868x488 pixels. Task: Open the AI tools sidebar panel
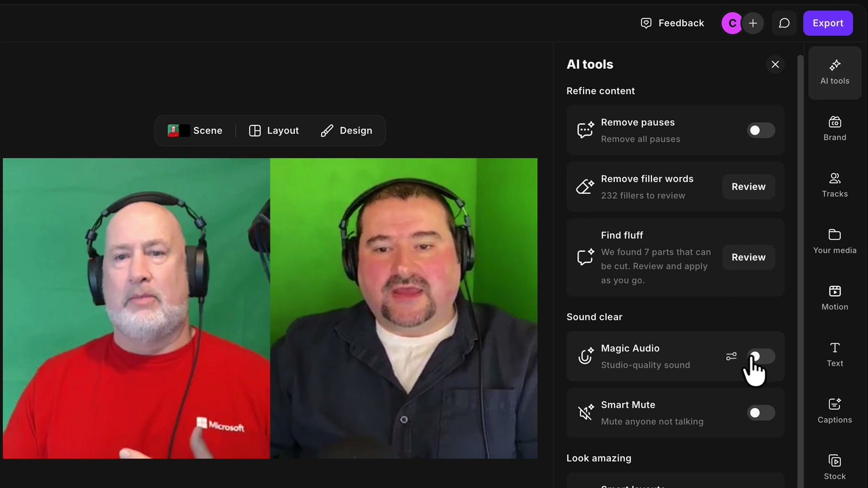835,72
